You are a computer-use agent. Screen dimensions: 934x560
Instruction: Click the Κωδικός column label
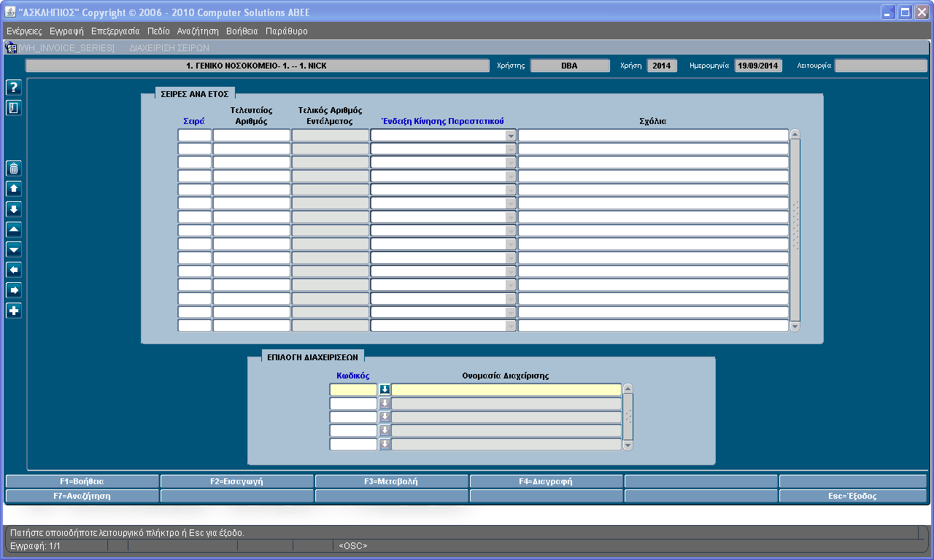coord(353,376)
